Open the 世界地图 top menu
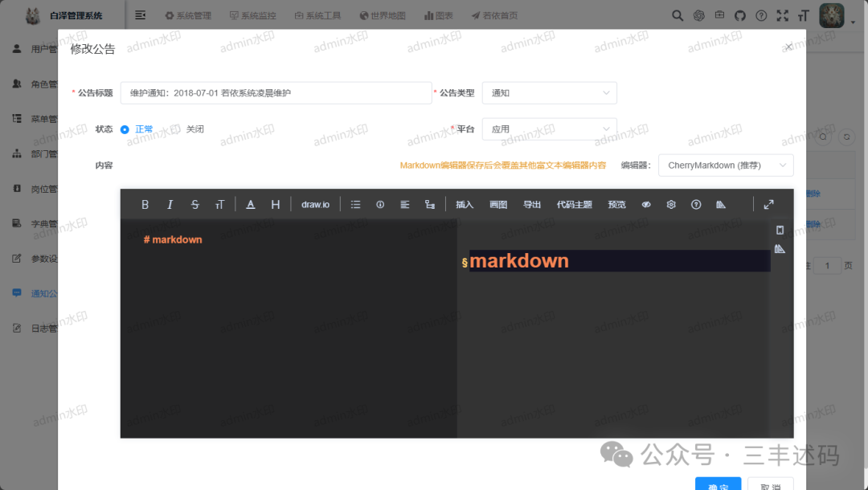The height and width of the screenshot is (490, 868). pyautogui.click(x=383, y=15)
